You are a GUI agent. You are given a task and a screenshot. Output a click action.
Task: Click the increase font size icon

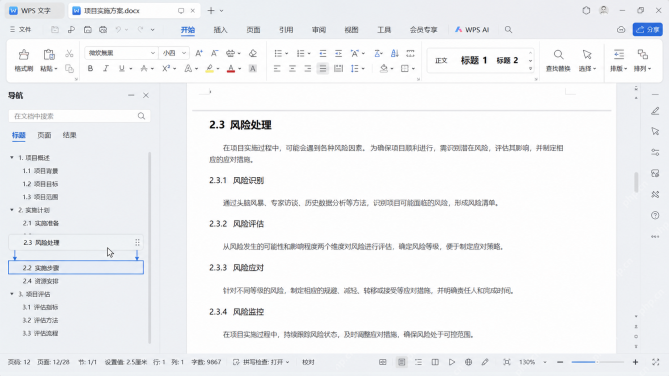point(199,53)
